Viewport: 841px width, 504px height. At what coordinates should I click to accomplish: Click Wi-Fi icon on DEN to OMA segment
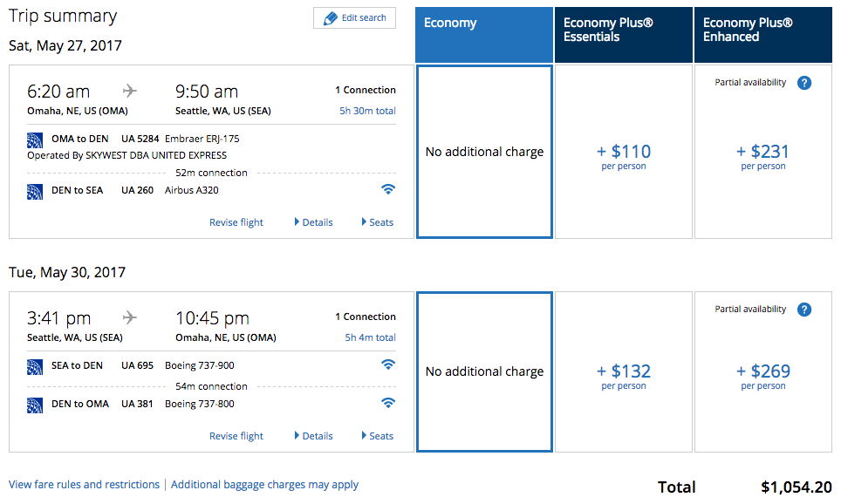tap(387, 403)
